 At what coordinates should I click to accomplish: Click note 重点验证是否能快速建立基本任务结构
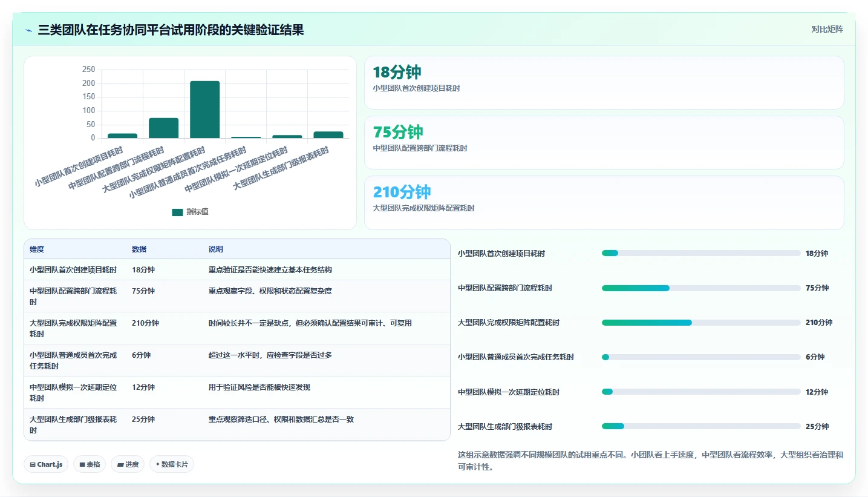tap(270, 270)
